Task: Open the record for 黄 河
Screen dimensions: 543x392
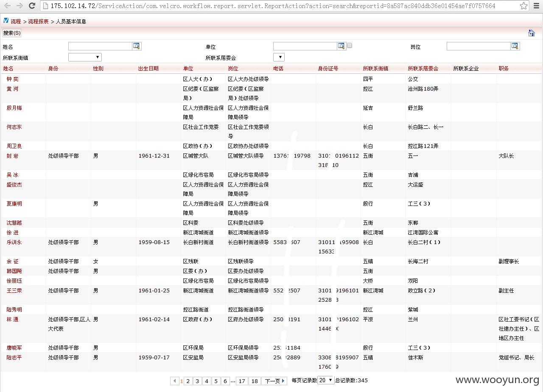Action: coord(12,89)
